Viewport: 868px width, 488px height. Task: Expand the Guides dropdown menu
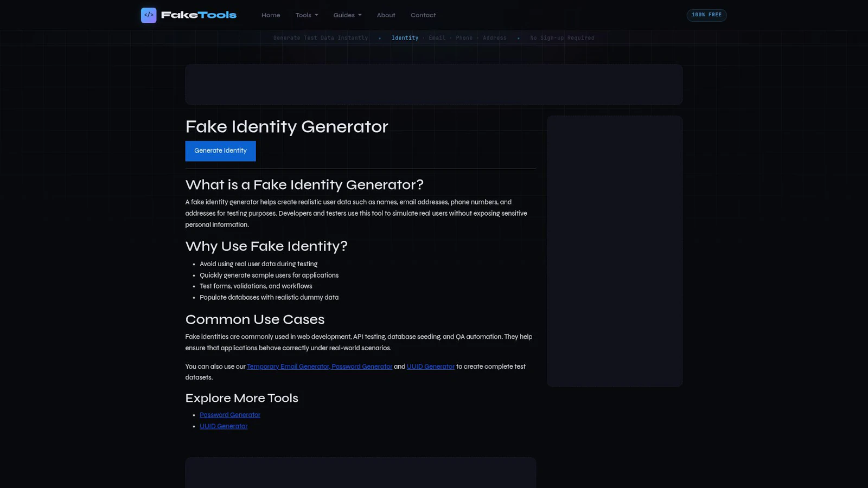click(347, 15)
